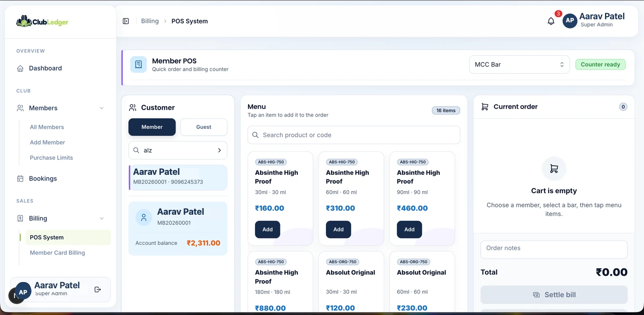Click the Billing breadcrumb link
Screen dimensions: 644x315
pyautogui.click(x=150, y=21)
